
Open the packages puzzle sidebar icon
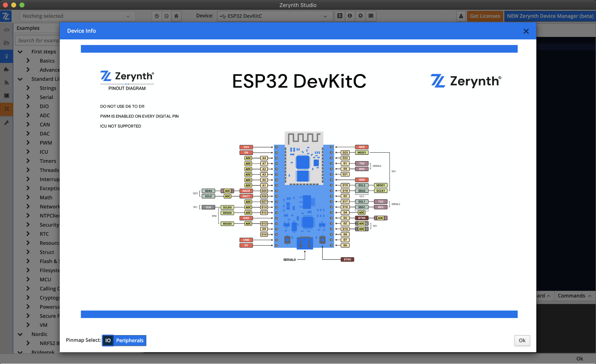(x=6, y=69)
